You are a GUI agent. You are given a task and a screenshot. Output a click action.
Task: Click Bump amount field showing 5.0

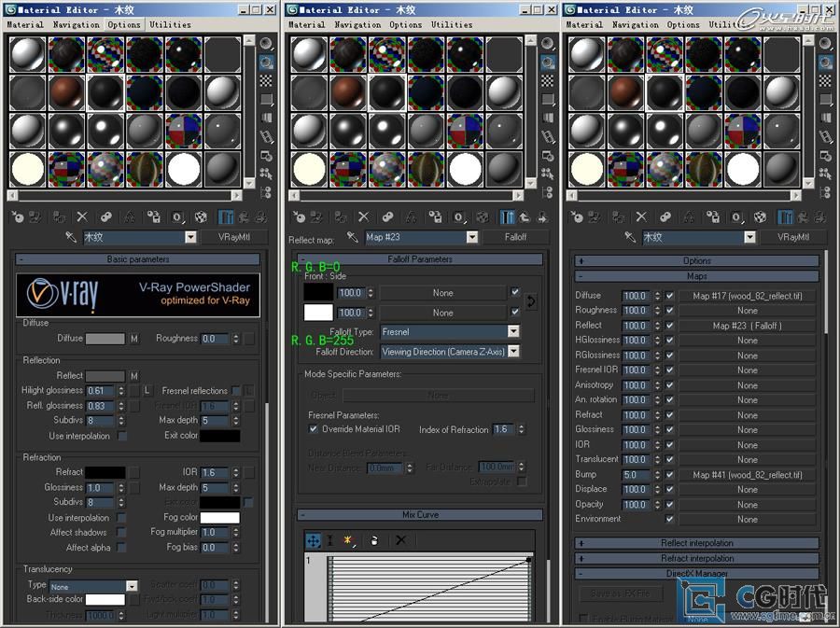[637, 474]
